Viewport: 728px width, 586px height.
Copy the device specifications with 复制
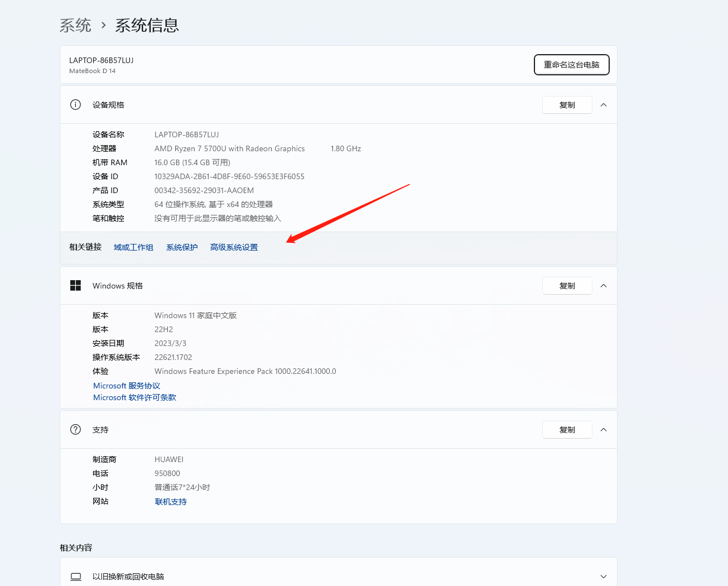567,105
